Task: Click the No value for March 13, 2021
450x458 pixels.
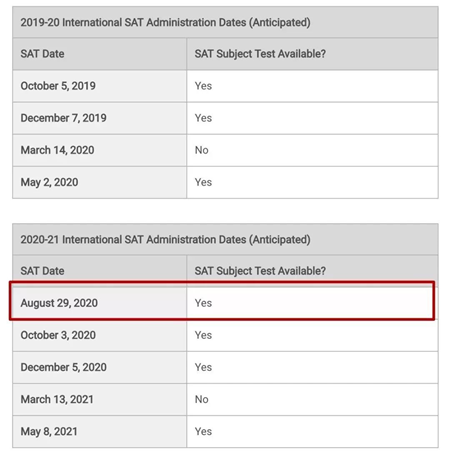Action: [202, 399]
